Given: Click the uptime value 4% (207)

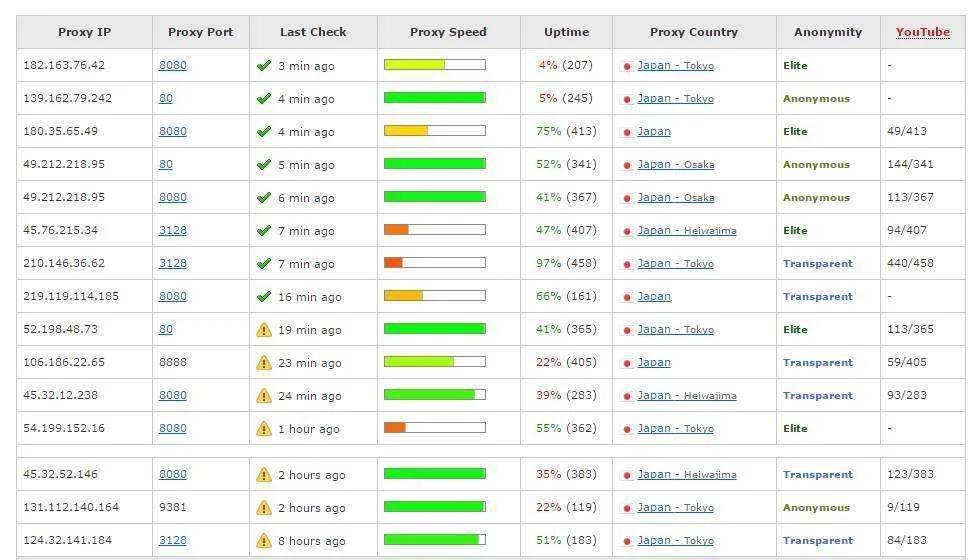Looking at the screenshot, I should tap(566, 65).
